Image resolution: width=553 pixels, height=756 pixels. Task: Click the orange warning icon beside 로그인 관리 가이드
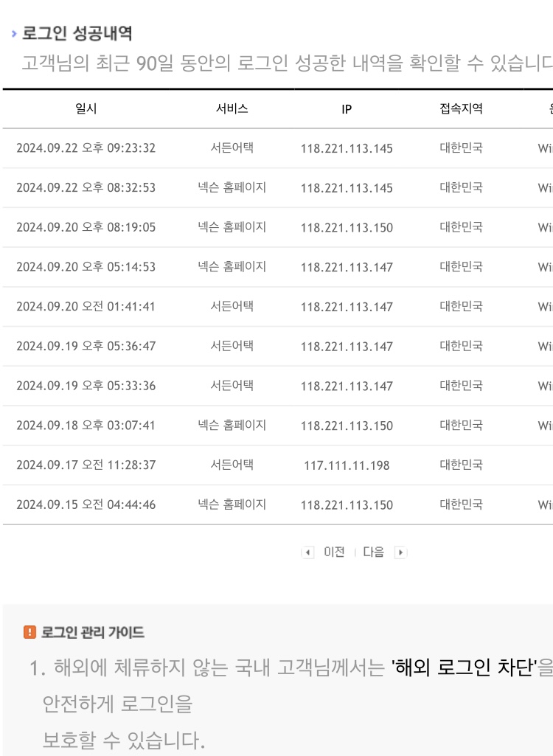(x=29, y=632)
